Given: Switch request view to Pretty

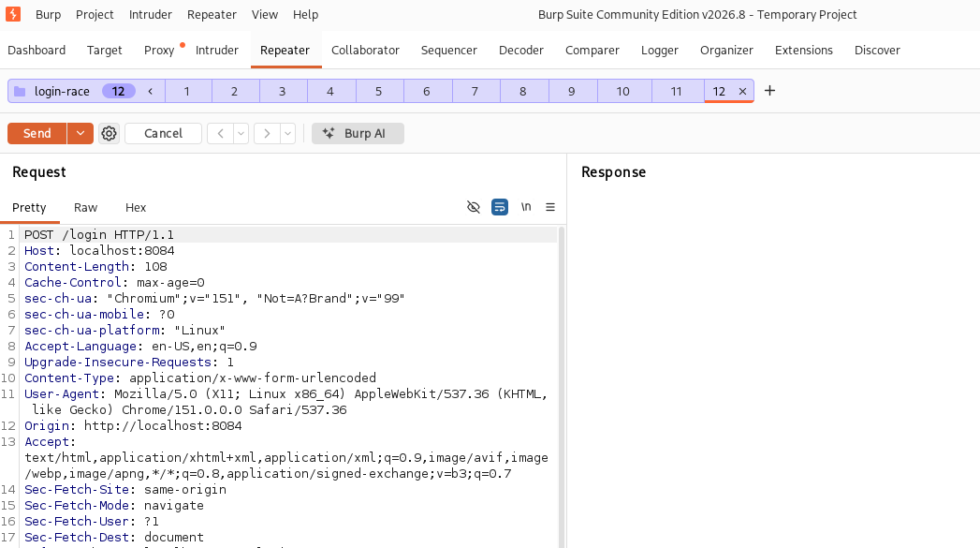Looking at the screenshot, I should click(29, 208).
